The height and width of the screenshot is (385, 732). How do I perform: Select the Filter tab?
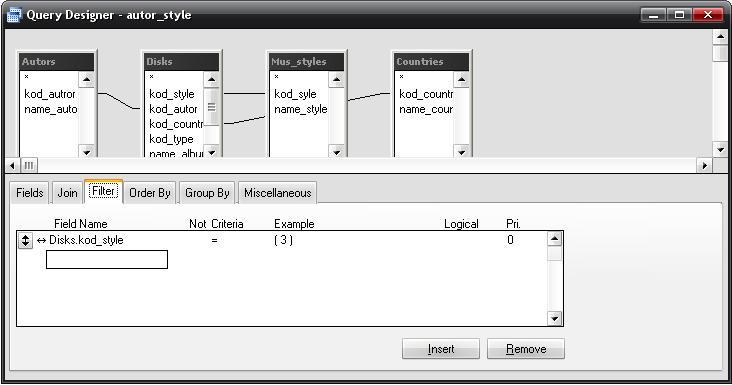[103, 191]
